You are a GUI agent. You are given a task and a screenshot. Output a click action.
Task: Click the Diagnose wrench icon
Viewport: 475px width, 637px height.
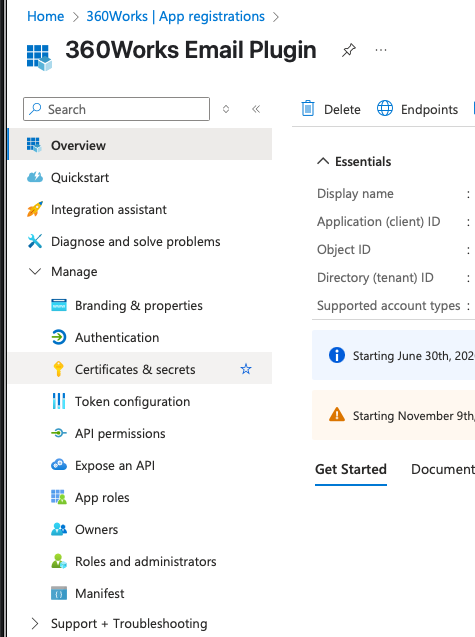pos(35,241)
